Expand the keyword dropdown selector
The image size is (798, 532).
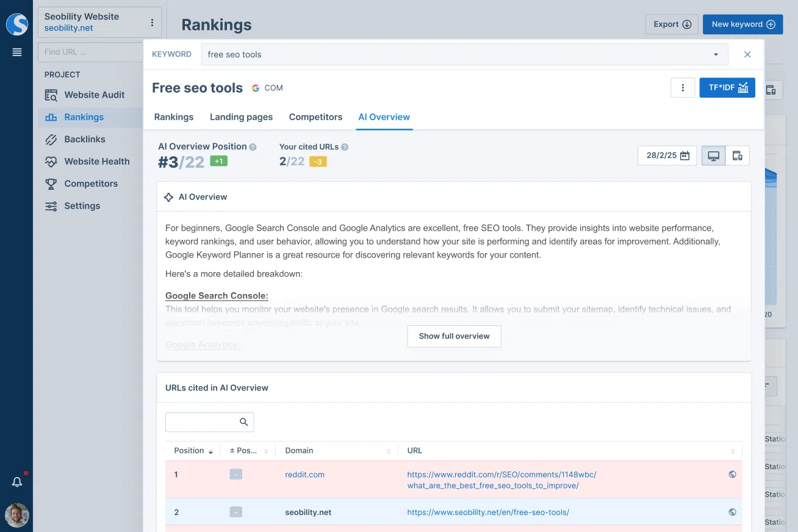tap(716, 54)
